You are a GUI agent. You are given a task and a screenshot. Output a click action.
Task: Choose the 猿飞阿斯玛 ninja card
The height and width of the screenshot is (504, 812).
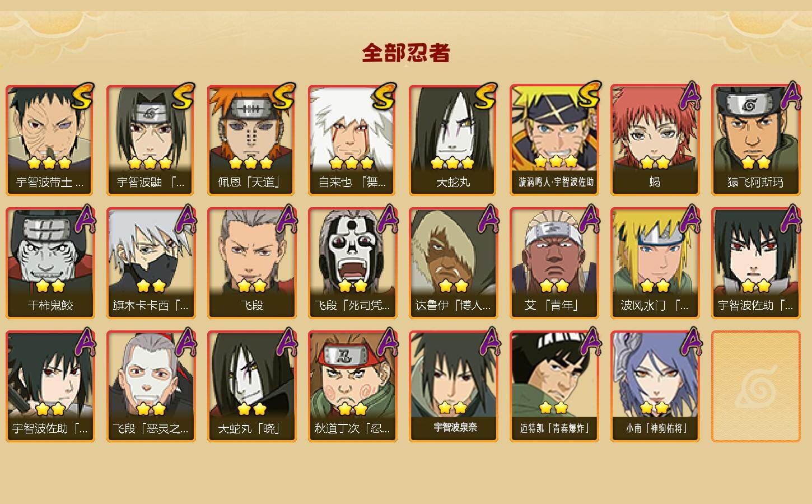[x=755, y=140]
